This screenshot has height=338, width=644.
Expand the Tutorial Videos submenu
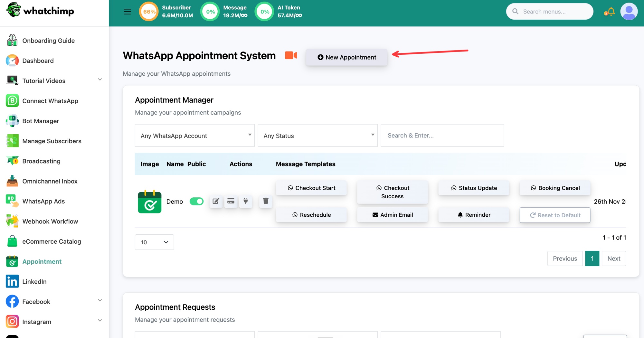point(100,80)
